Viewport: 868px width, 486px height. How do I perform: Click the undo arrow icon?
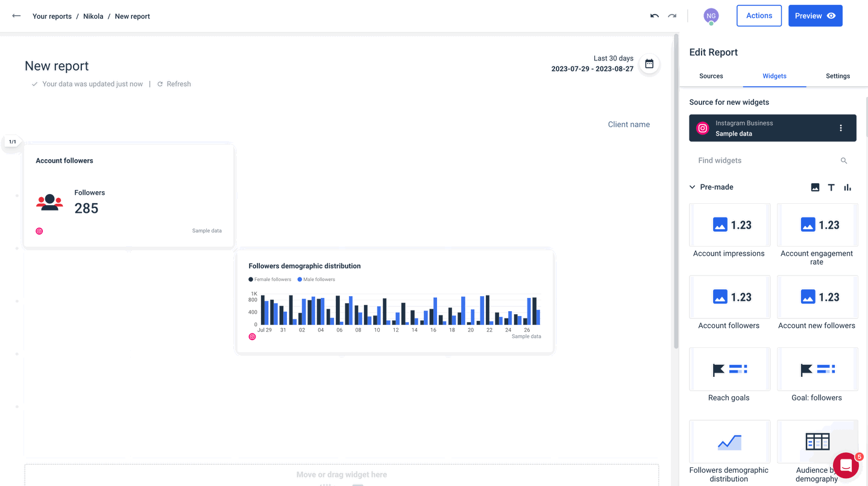(654, 16)
